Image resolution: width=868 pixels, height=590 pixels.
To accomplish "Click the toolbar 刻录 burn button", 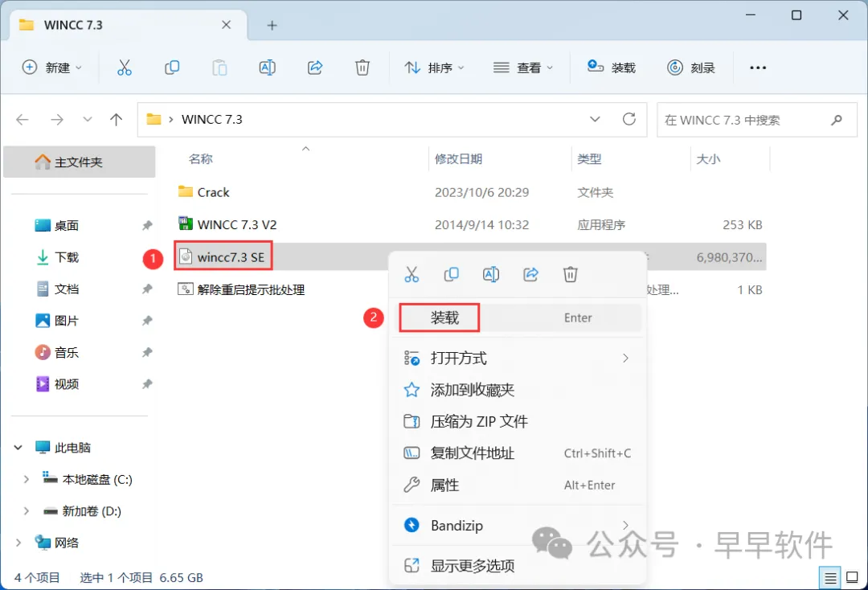I will pos(691,68).
